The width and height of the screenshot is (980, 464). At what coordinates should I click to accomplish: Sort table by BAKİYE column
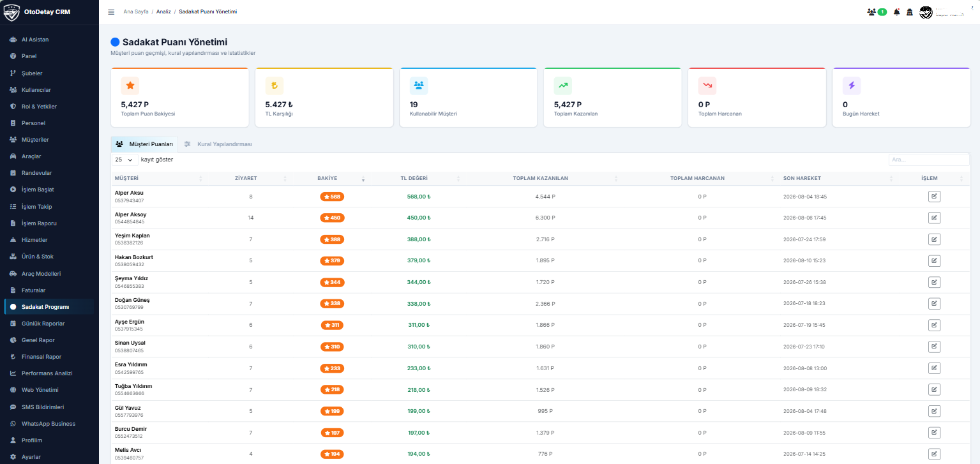click(x=328, y=178)
